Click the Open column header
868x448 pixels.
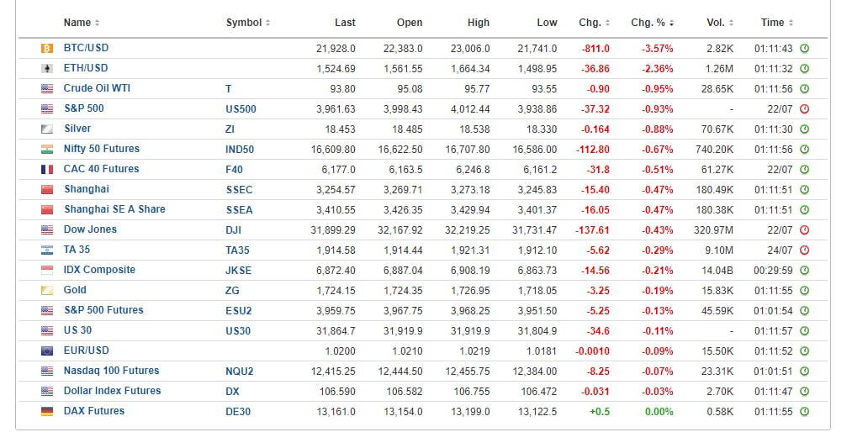coord(410,23)
